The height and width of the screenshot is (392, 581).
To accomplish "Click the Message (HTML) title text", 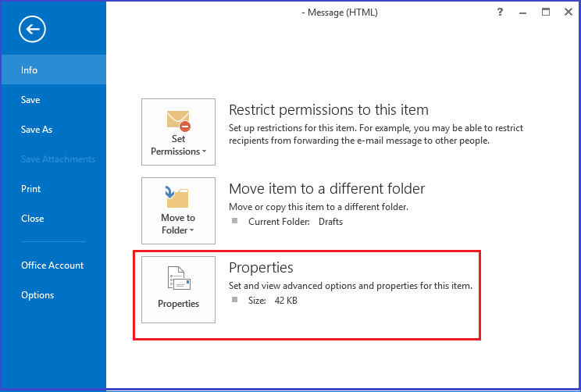I will click(x=340, y=12).
